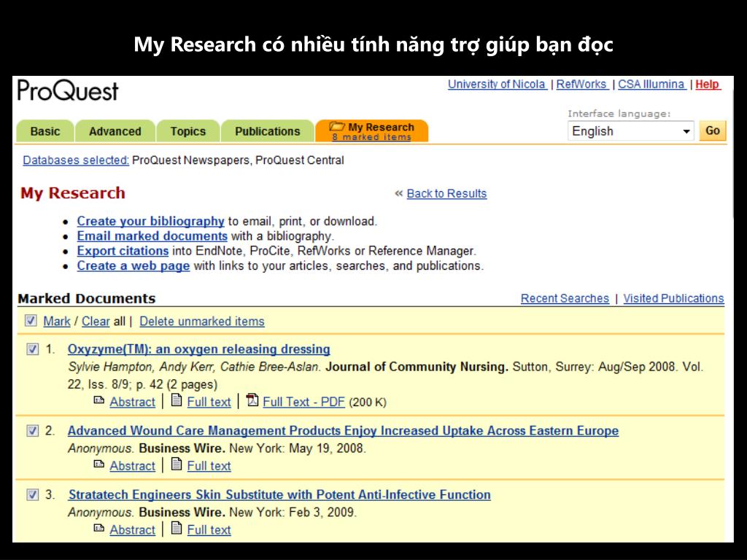This screenshot has height=560, width=747.
Task: Click Full text page icon for Stratatech article
Action: coord(177,528)
